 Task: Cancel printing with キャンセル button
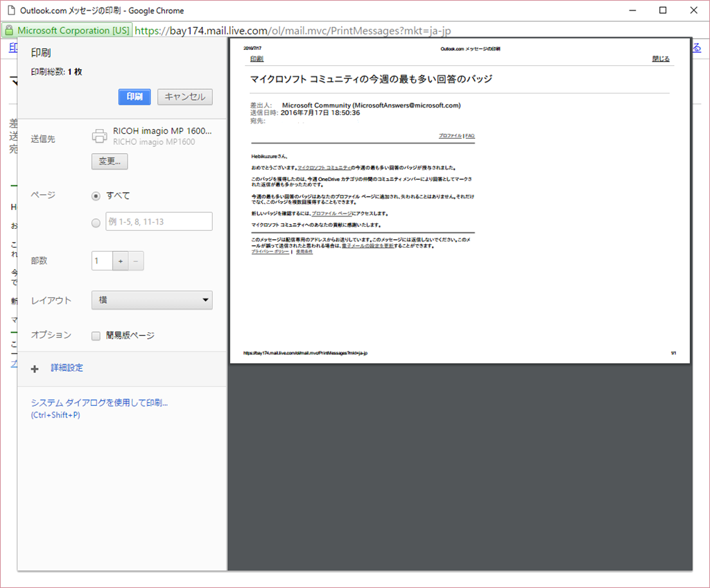[184, 96]
